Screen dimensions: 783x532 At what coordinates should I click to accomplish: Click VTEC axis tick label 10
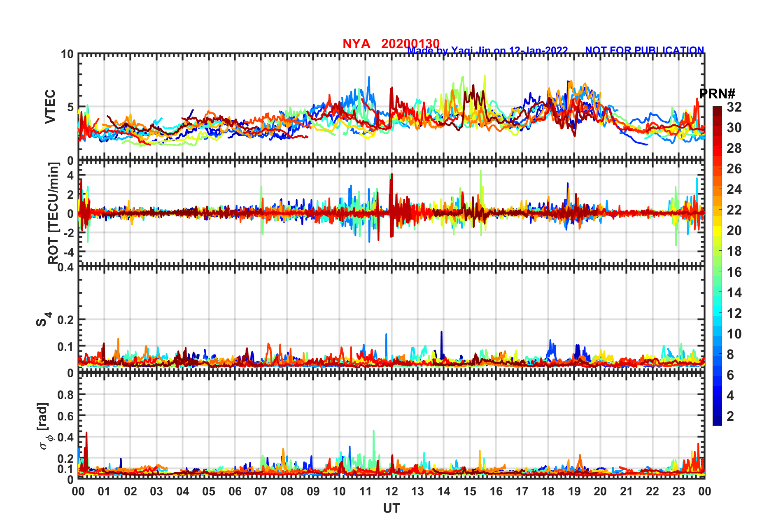pos(67,54)
